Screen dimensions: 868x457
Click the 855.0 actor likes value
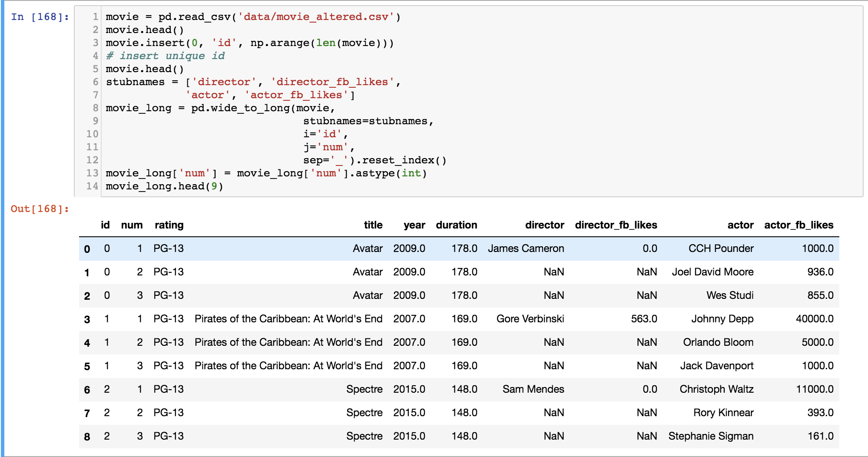pyautogui.click(x=821, y=295)
